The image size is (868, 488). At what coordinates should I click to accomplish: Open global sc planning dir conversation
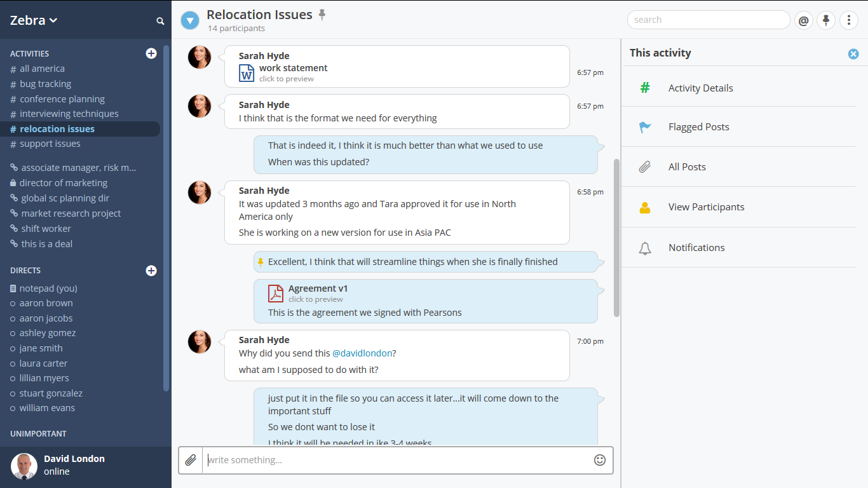coord(65,198)
